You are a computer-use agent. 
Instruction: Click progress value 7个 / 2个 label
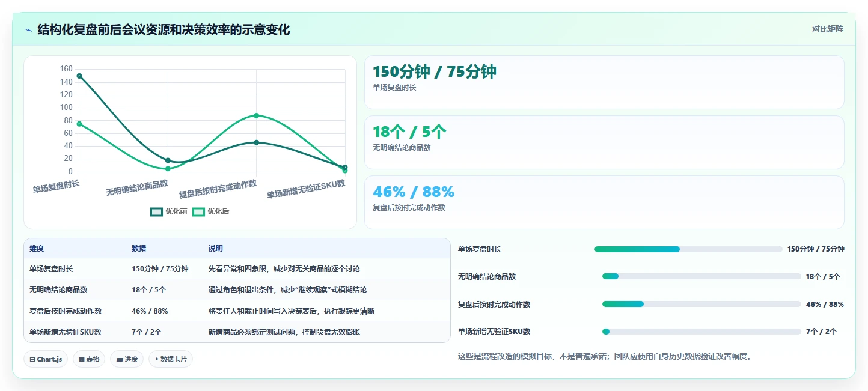(x=821, y=332)
